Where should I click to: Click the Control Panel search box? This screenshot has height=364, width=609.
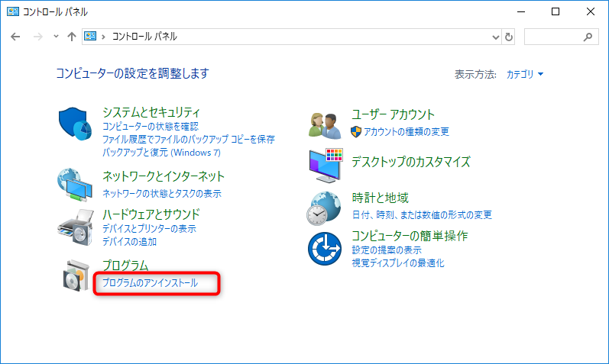point(554,37)
